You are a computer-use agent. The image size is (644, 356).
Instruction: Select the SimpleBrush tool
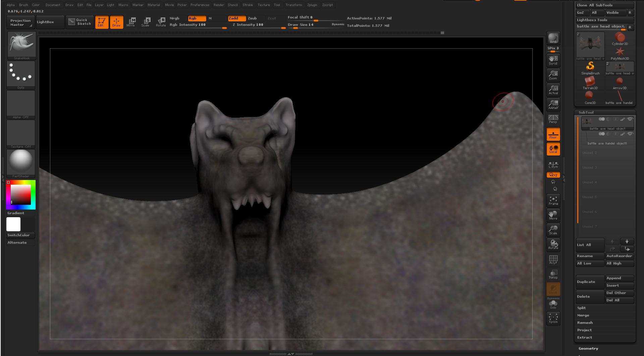click(590, 68)
